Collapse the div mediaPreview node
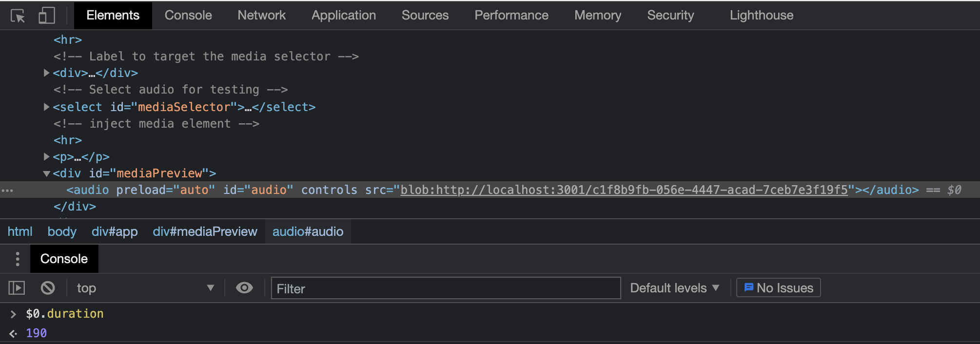980x344 pixels. coord(46,173)
